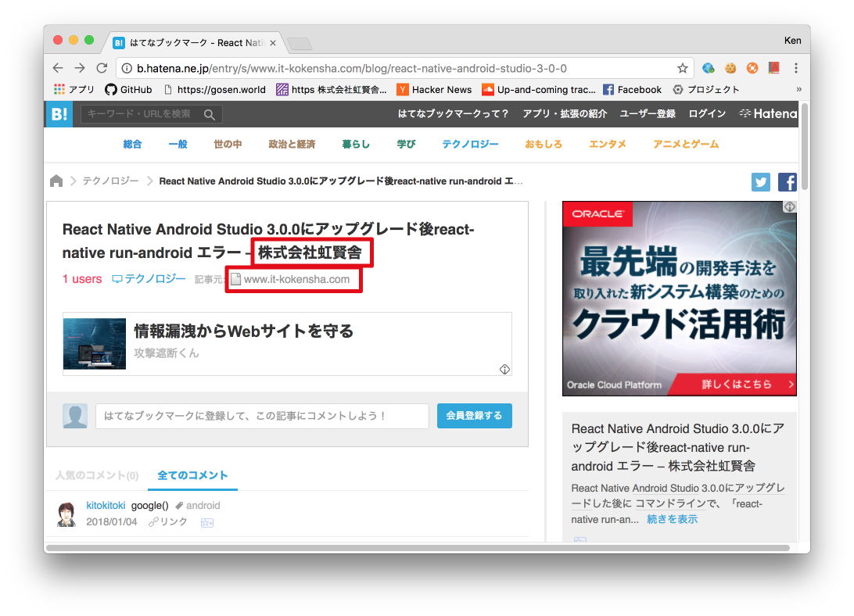Screen dimensions: 854x616
Task: Open the プロジェクト bookmark
Action: (706, 89)
